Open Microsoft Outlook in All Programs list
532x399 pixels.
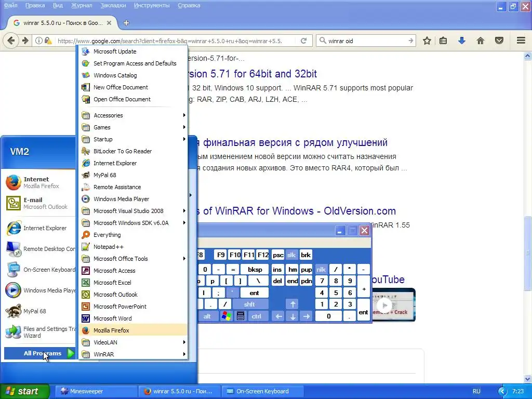tap(133, 295)
